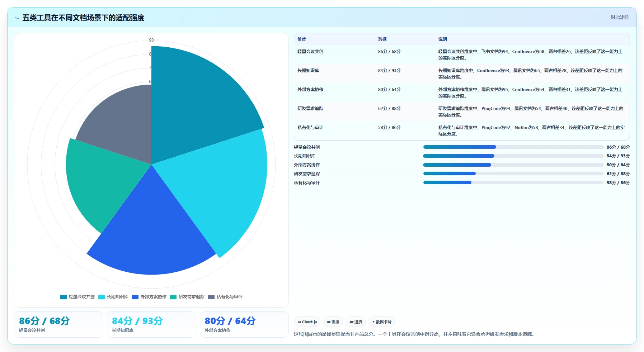Toggle 外部方案协作 legend color box
The width and height of the screenshot is (644, 352).
pyautogui.click(x=135, y=297)
